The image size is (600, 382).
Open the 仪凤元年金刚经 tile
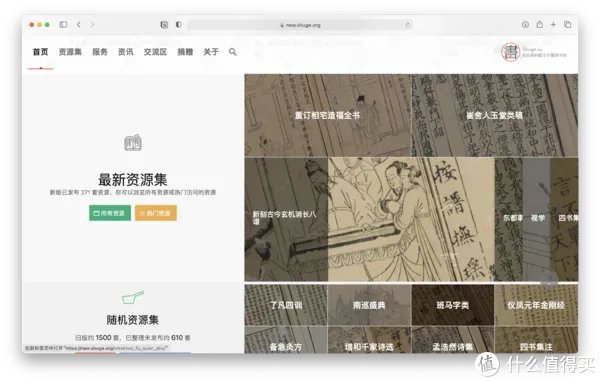tap(536, 305)
